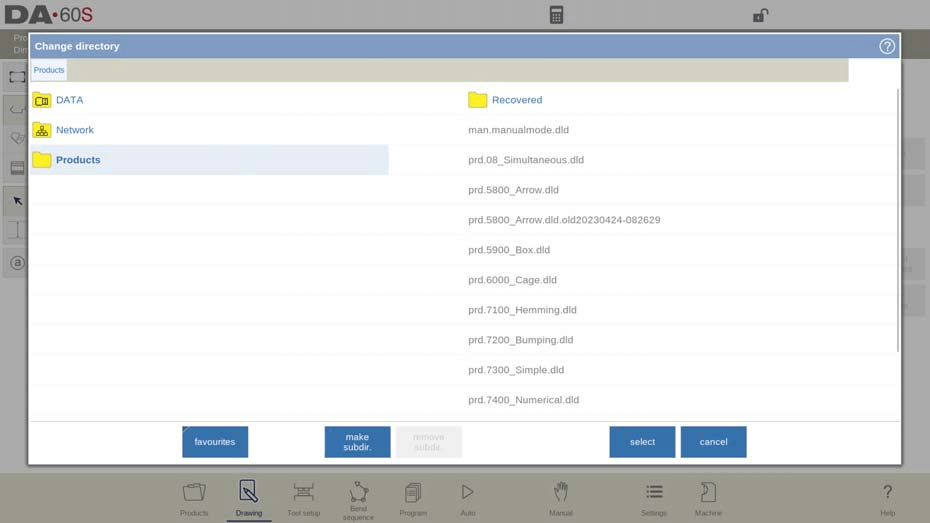
Task: Open the Program mode icon
Action: [x=413, y=498]
